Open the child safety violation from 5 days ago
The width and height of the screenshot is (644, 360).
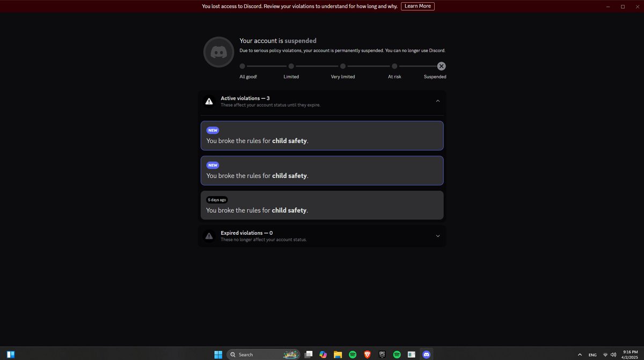pyautogui.click(x=322, y=205)
